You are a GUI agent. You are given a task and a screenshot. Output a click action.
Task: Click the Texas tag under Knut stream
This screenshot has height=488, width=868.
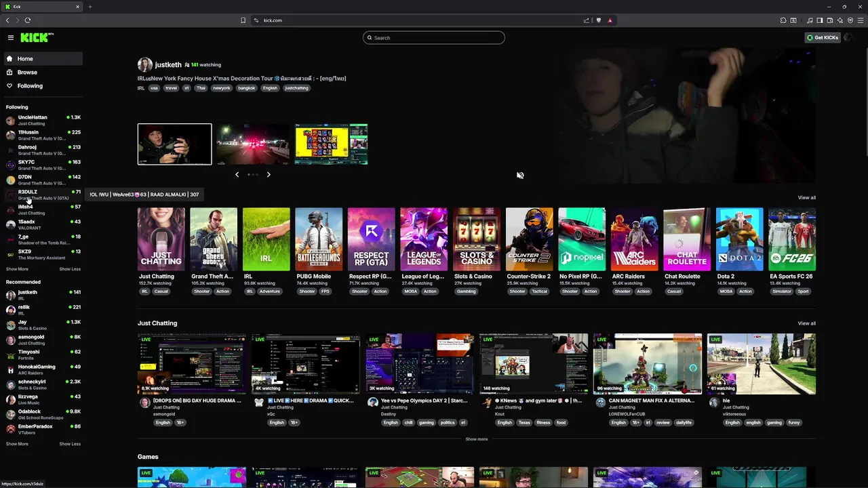tap(524, 423)
